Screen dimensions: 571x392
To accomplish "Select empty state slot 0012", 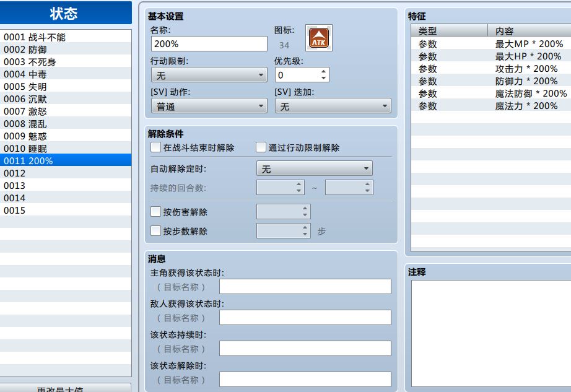I will [x=66, y=173].
